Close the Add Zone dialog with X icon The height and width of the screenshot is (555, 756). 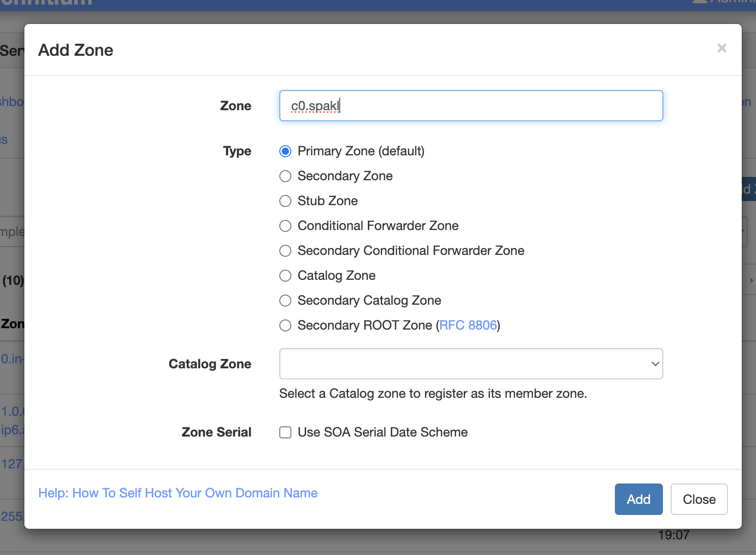pos(722,48)
